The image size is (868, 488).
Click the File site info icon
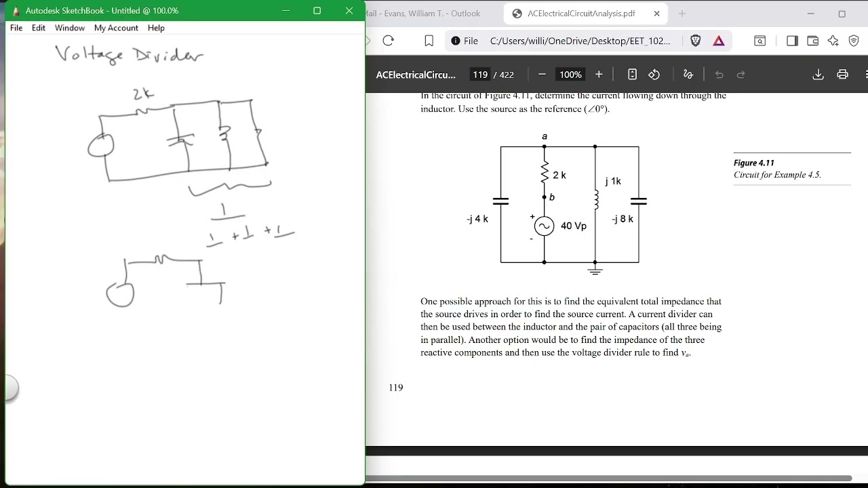pyautogui.click(x=465, y=41)
